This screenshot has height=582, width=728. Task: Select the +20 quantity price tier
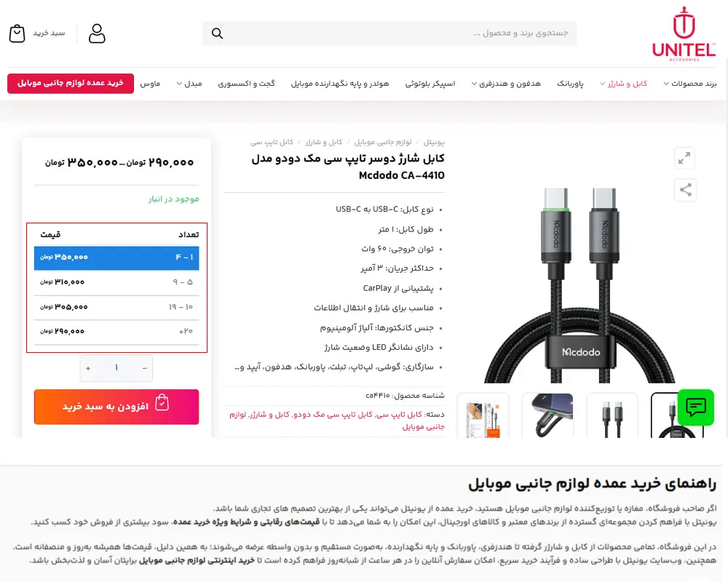click(116, 332)
